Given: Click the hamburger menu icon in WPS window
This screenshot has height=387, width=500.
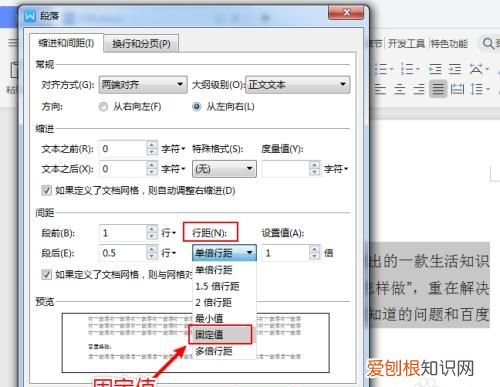Looking at the screenshot, I should [x=13, y=43].
